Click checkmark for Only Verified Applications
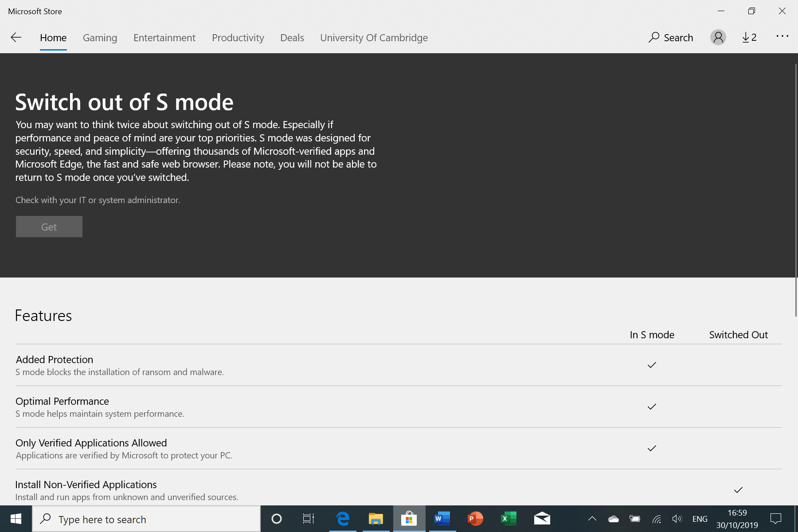The width and height of the screenshot is (798, 532). [652, 448]
